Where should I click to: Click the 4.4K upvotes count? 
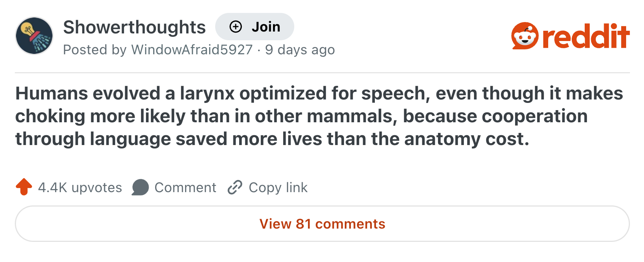(x=80, y=187)
